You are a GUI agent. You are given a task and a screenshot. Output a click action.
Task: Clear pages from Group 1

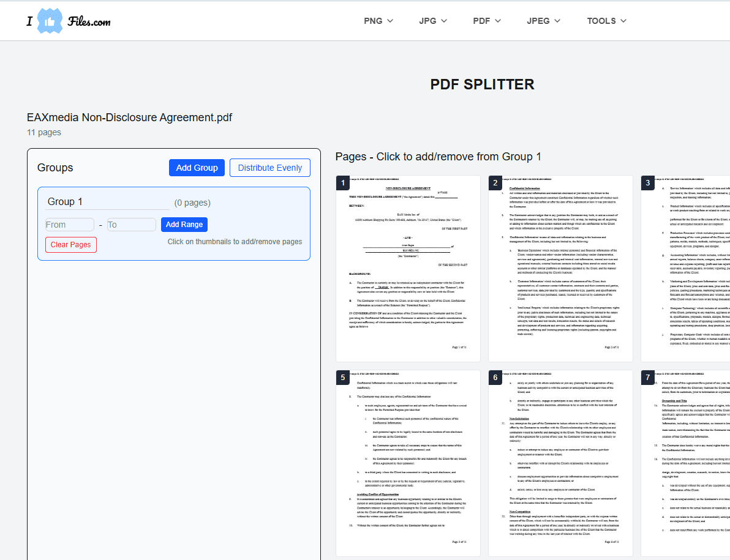click(x=70, y=245)
